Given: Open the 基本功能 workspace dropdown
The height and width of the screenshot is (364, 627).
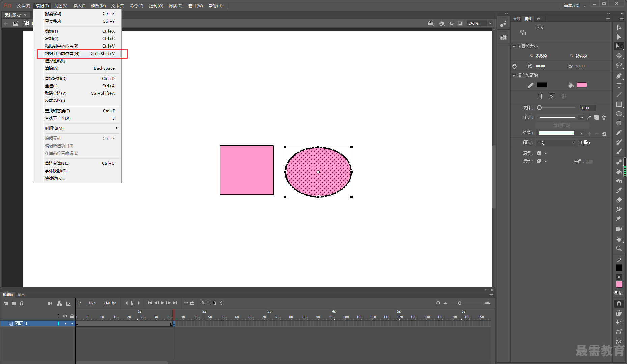Looking at the screenshot, I should pos(575,6).
